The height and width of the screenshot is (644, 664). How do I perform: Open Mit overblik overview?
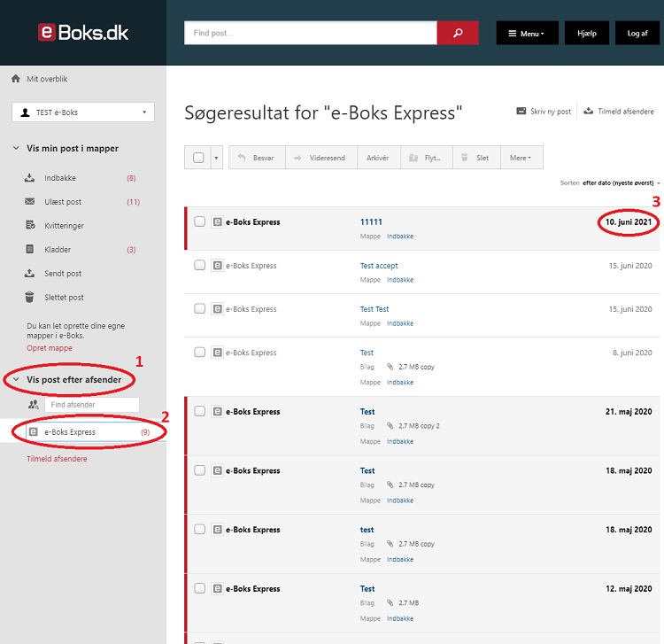pos(47,79)
